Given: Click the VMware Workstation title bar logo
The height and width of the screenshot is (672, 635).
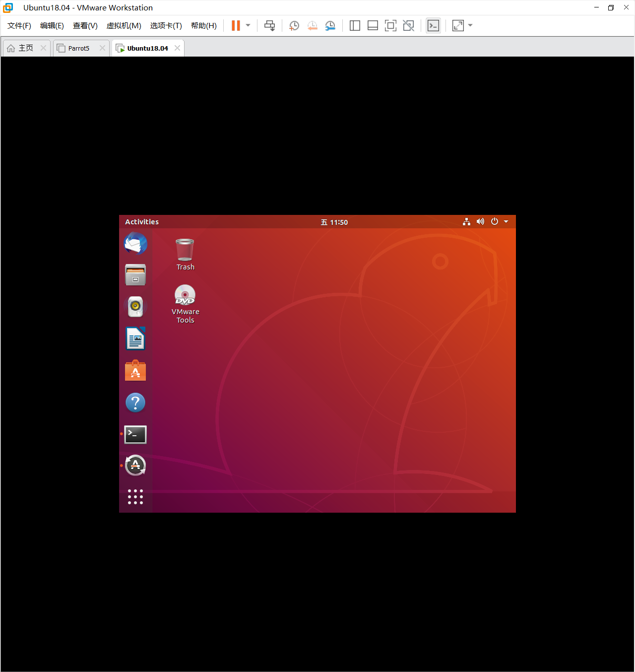Looking at the screenshot, I should [8, 7].
